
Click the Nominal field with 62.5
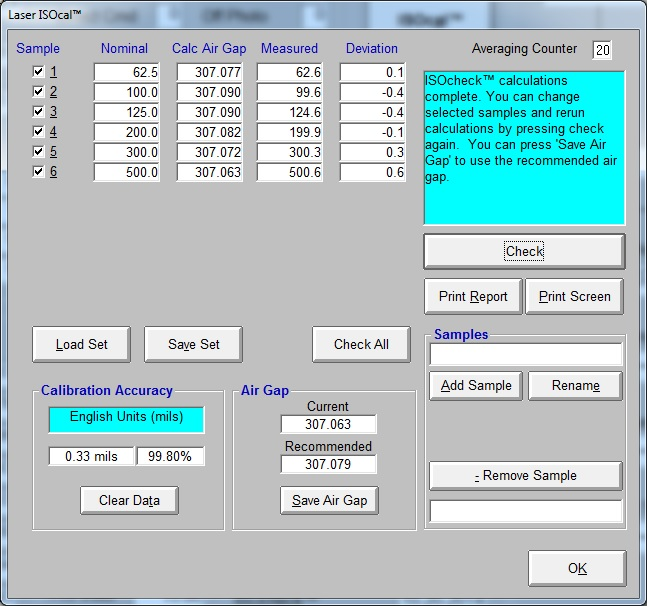click(x=127, y=72)
